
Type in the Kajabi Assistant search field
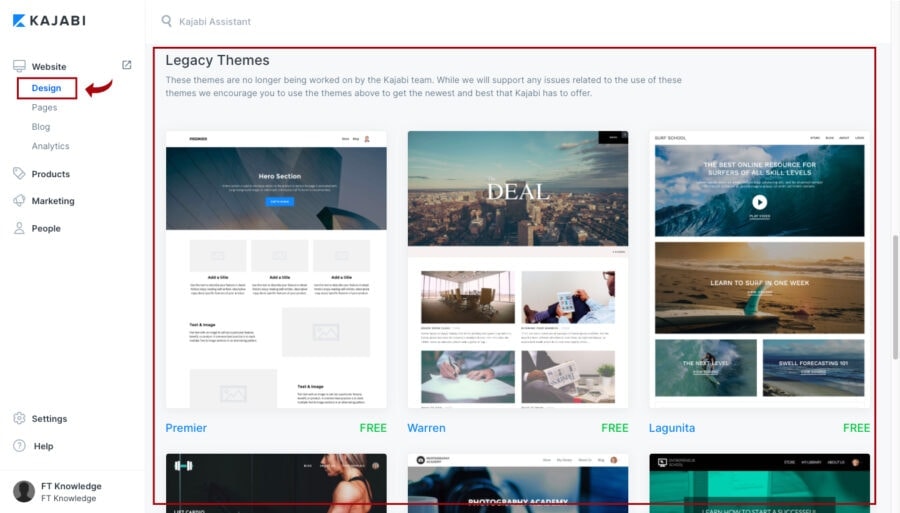coord(400,21)
